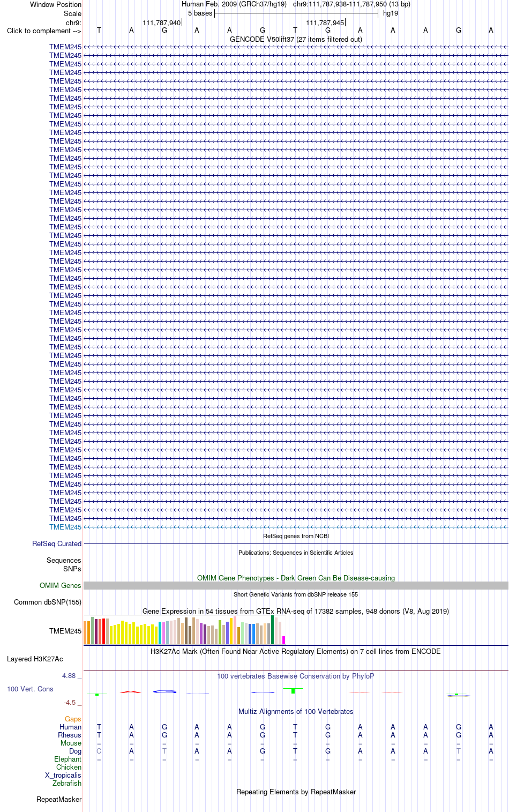Image resolution: width=509 pixels, height=812 pixels.
Task: Open 'Multiz Alignments of 100 Vertebrates' title
Action: point(296,711)
